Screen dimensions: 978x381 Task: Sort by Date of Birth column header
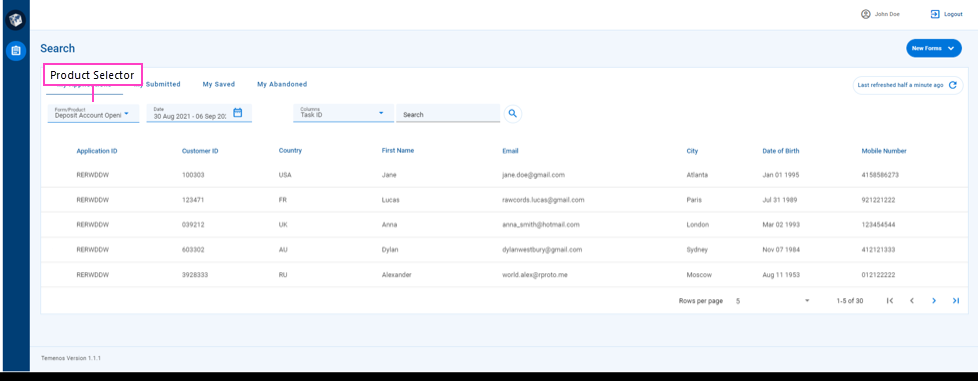781,151
